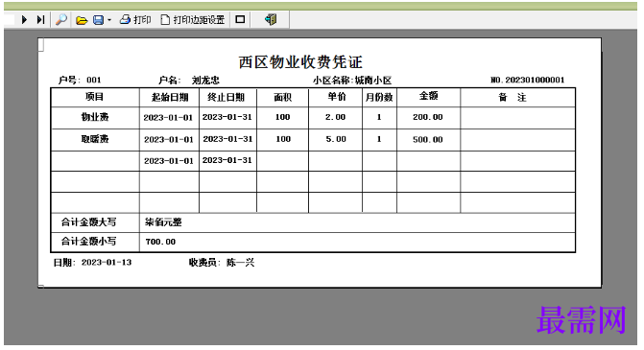Select the 小区名称:城南小区 text
The width and height of the screenshot is (644, 350).
pyautogui.click(x=352, y=81)
